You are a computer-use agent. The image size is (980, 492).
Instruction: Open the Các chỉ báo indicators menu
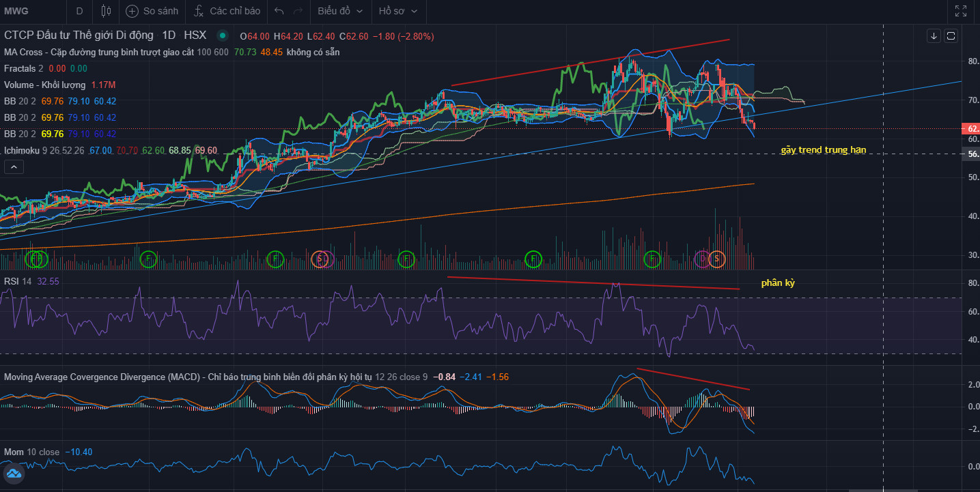click(x=227, y=11)
